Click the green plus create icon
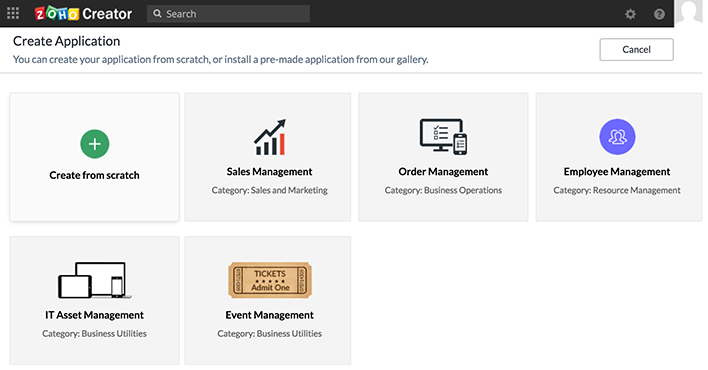Viewport: 708px width, 370px height. [95, 144]
